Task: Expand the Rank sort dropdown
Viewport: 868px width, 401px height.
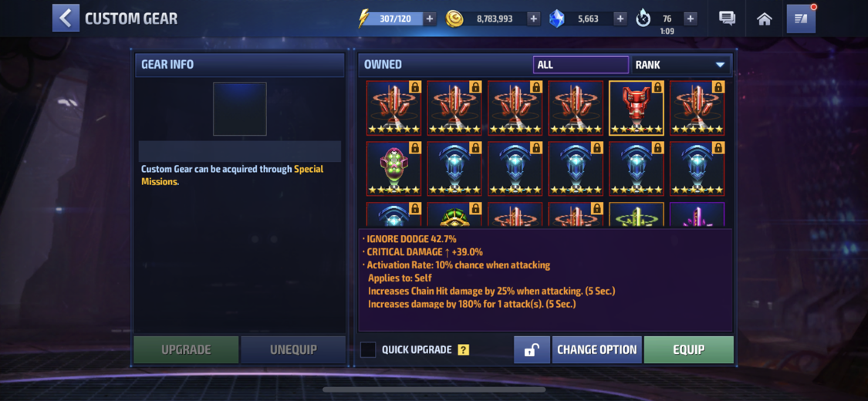Action: click(x=681, y=65)
